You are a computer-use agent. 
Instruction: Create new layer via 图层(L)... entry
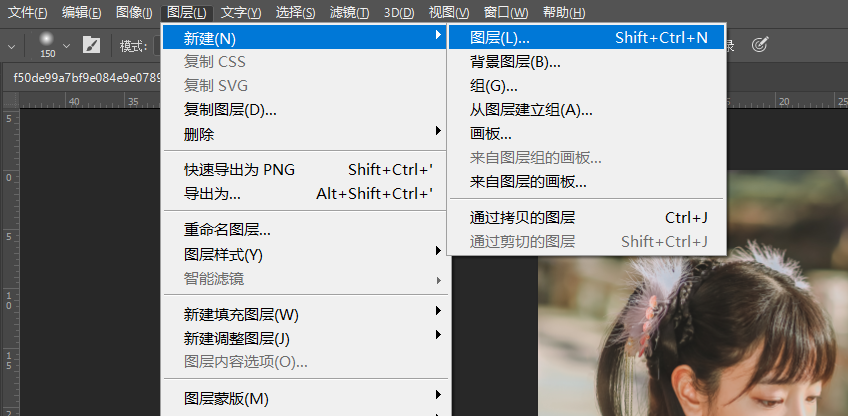[x=586, y=37]
